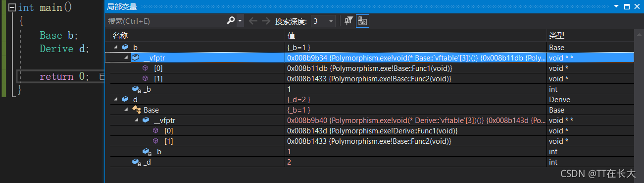Screen dimensions: 644x183
Task: Click the 值 column header
Action: pyautogui.click(x=291, y=36)
